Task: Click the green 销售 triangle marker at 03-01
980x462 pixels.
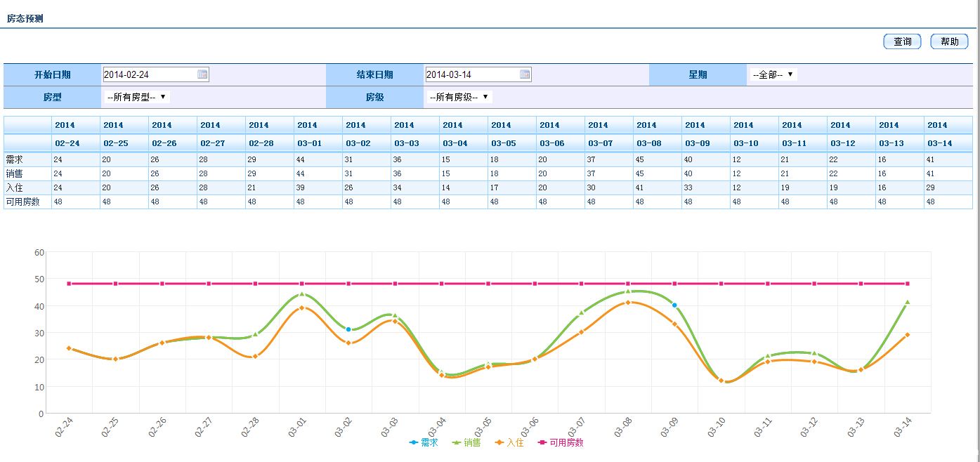Action: pyautogui.click(x=302, y=294)
